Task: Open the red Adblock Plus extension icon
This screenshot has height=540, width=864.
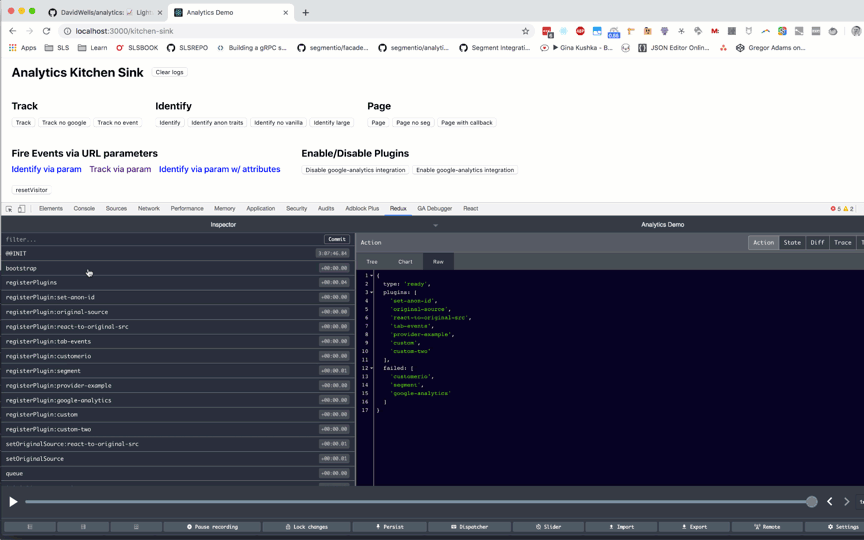Action: point(580,31)
